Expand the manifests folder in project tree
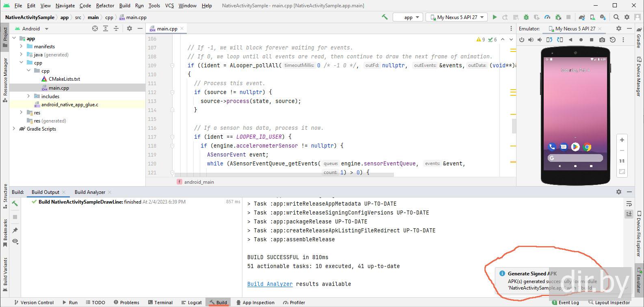The height and width of the screenshot is (307, 644). [21, 47]
